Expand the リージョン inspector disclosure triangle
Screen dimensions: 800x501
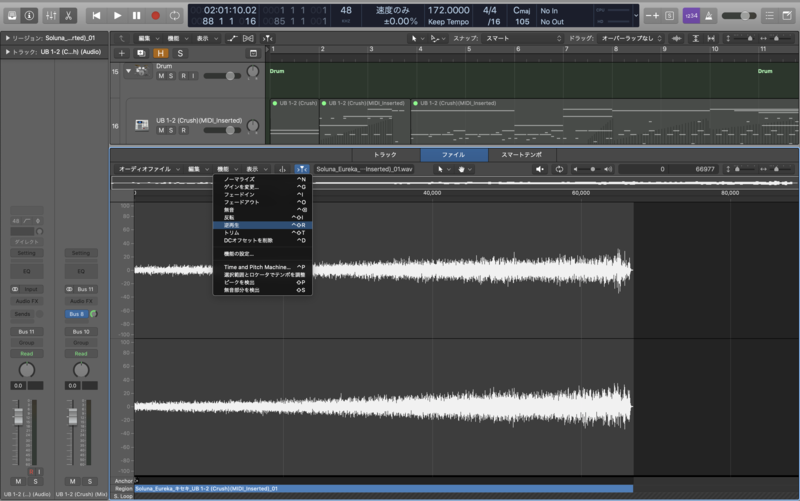pyautogui.click(x=7, y=38)
